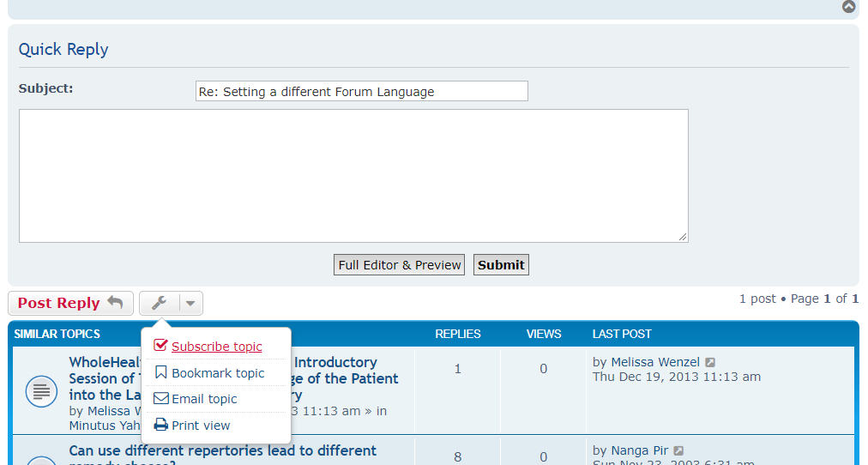Click the SIMILAR TOPICS header

tap(57, 335)
